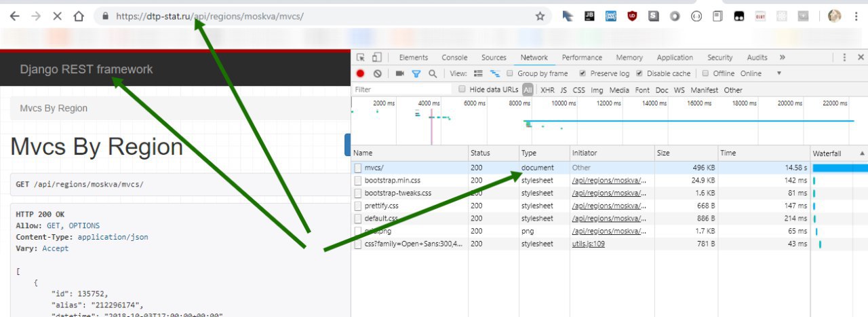Go to the browser home page icon

(79, 16)
